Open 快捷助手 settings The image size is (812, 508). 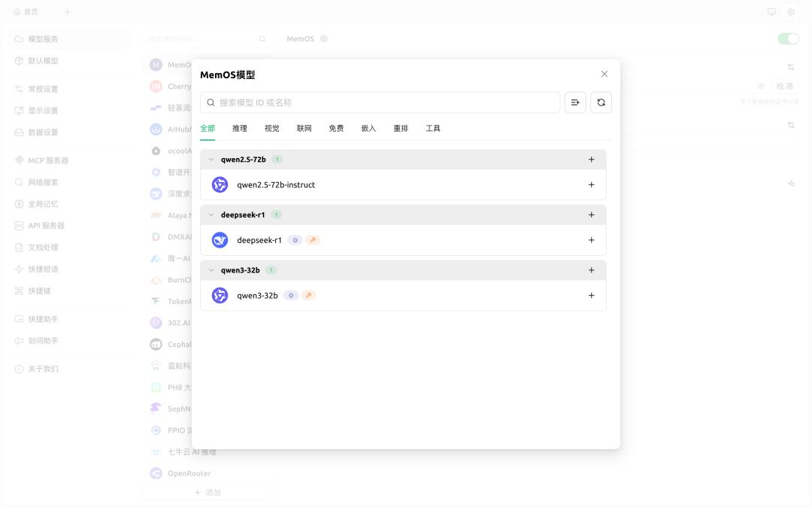coord(70,319)
